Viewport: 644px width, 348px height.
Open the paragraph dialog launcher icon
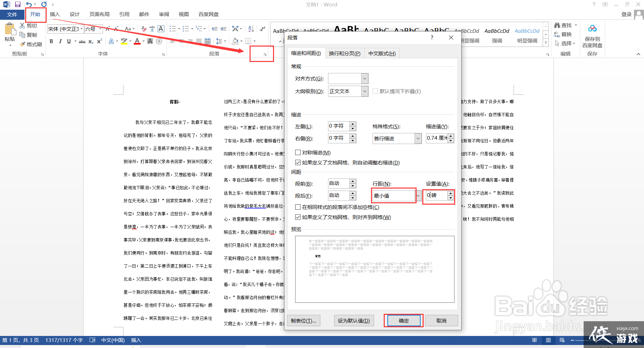coord(265,54)
